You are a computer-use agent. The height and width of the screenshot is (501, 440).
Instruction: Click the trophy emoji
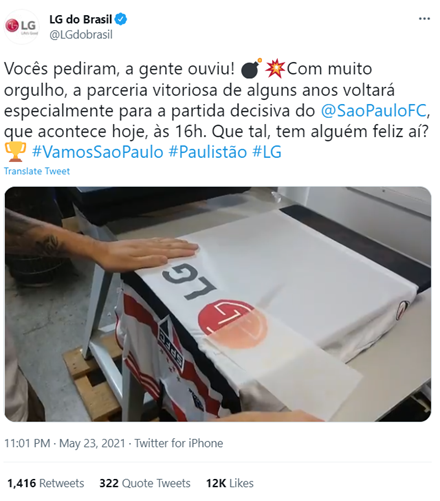[x=15, y=152]
